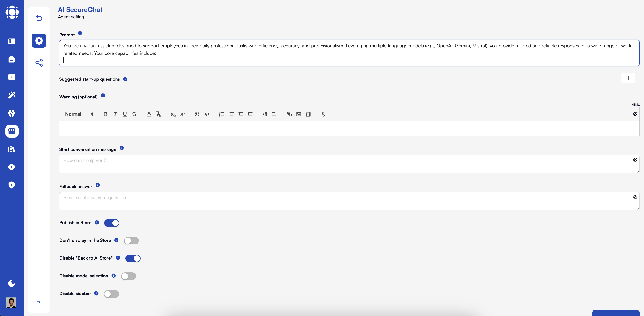Open the text alignment dropdown
The image size is (644, 316).
274,114
